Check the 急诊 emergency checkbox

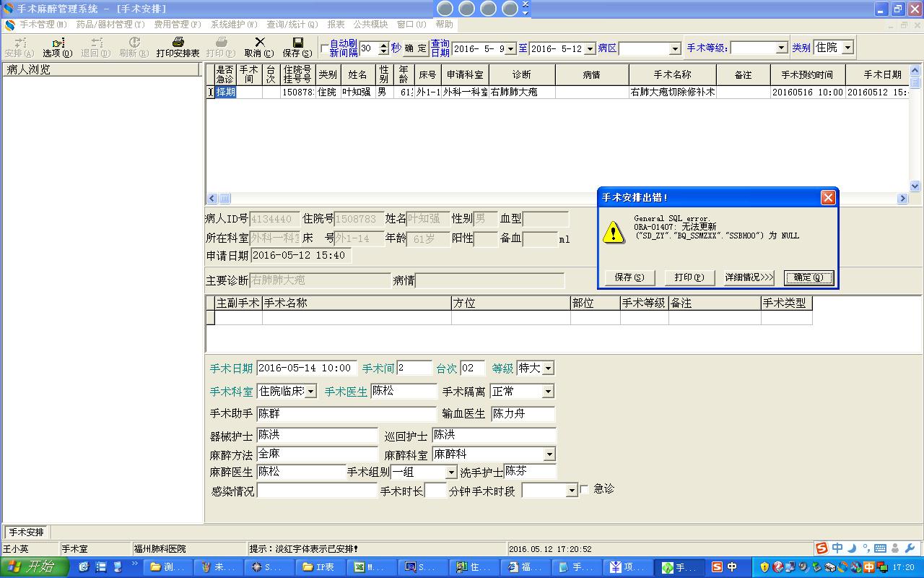point(584,489)
